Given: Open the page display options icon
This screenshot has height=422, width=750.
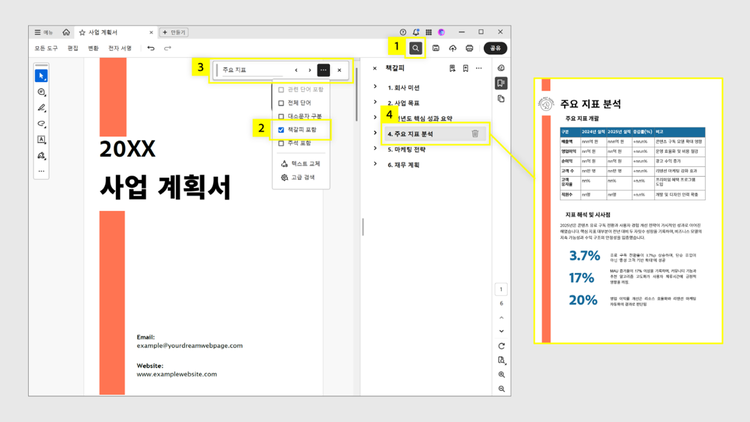Looking at the screenshot, I should tap(501, 360).
